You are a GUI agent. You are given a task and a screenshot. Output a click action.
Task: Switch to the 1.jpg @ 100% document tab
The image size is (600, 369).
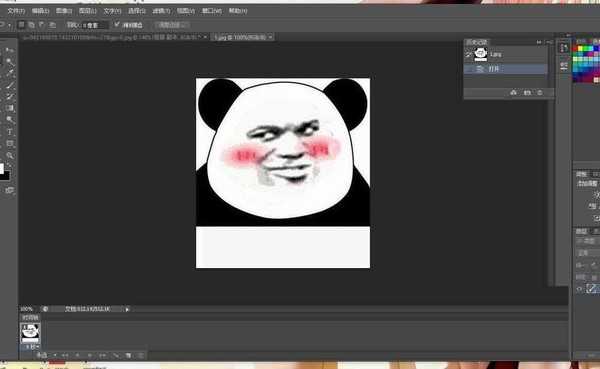pos(240,37)
